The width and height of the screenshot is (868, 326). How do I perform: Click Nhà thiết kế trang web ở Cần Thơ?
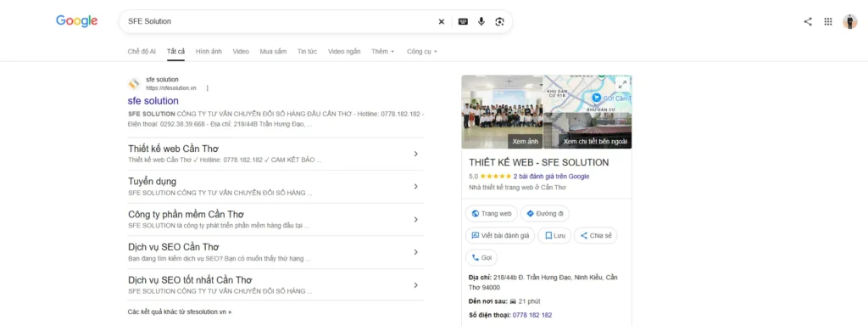point(517,188)
